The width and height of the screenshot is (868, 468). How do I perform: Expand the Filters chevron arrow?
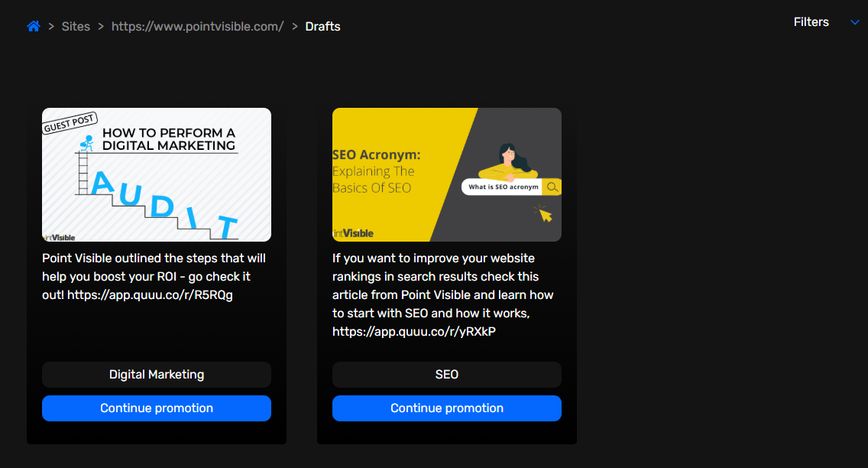tap(855, 22)
